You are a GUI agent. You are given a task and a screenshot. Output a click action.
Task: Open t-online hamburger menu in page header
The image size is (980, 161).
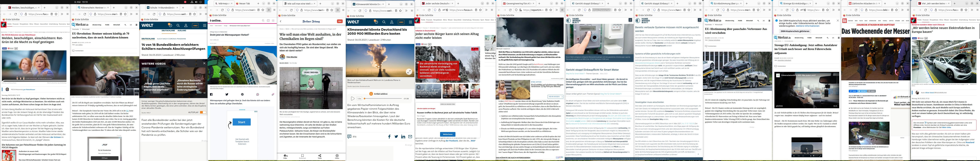273,21
